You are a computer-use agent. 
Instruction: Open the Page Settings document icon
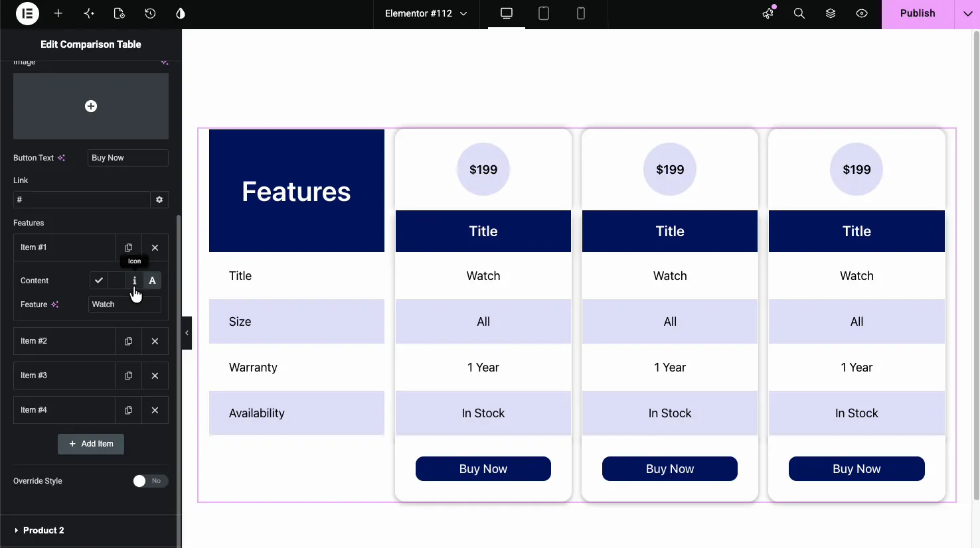click(x=120, y=13)
